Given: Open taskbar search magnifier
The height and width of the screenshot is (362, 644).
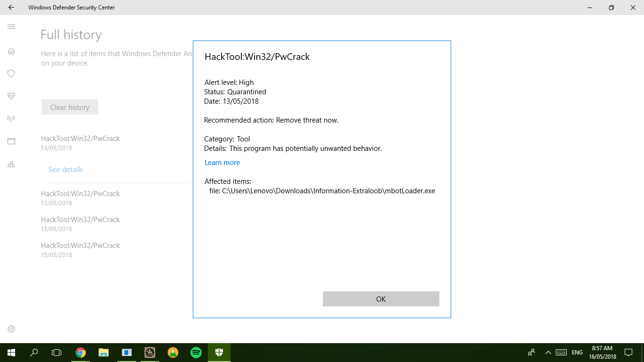Looking at the screenshot, I should pos(34,353).
